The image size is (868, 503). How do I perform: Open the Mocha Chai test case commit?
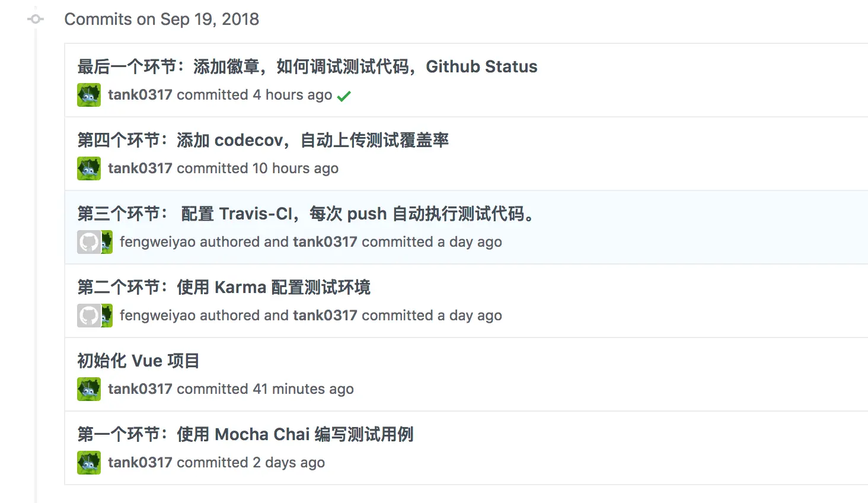click(245, 434)
